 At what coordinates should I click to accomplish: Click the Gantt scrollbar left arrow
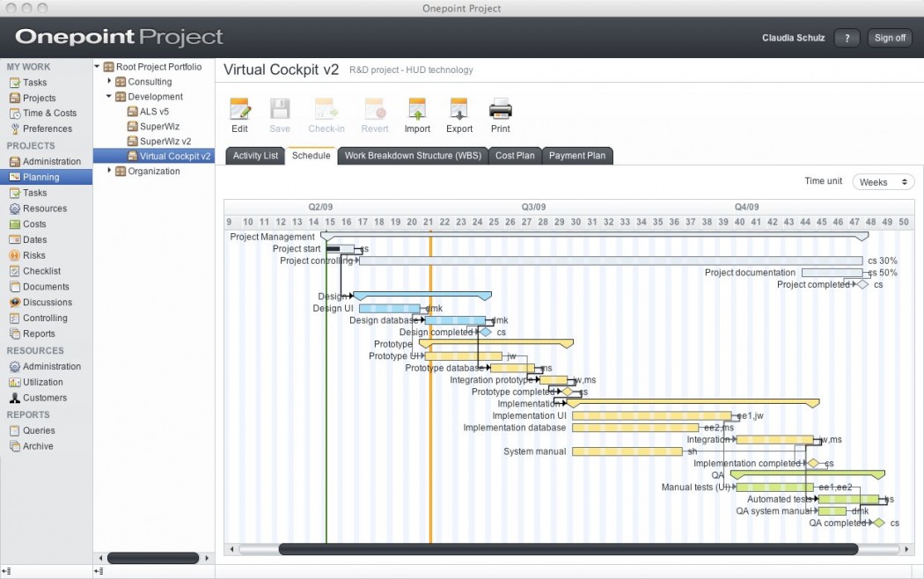click(x=231, y=549)
